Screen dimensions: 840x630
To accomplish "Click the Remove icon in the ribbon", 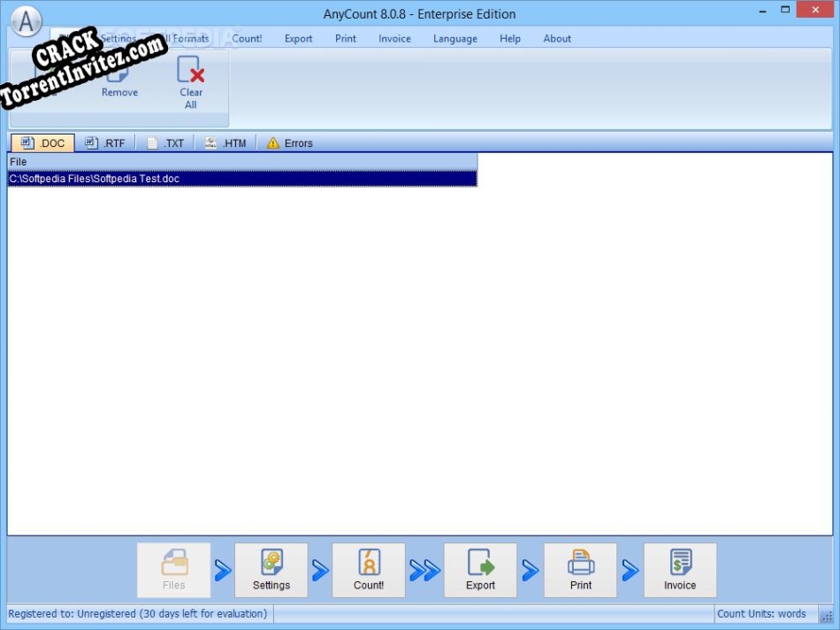I will point(119,80).
